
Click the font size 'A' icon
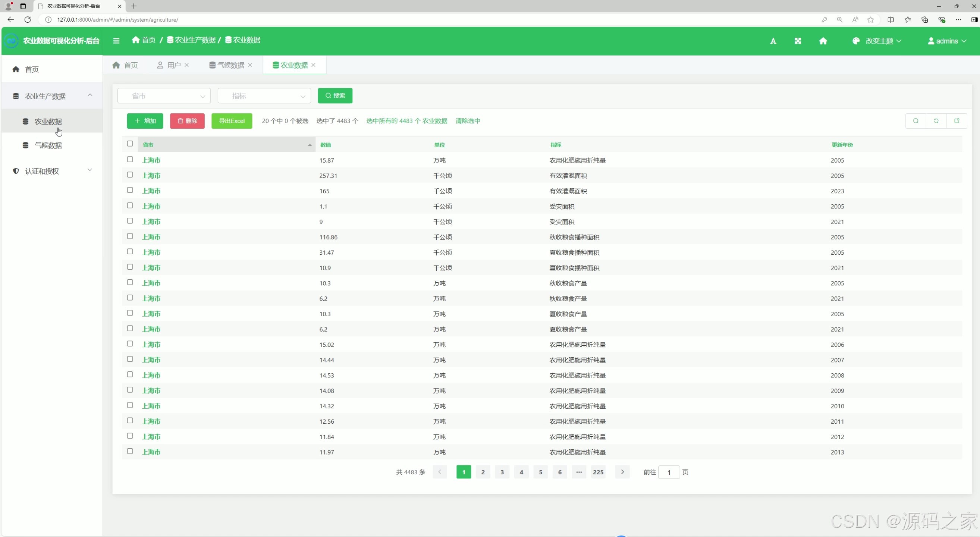tap(773, 41)
